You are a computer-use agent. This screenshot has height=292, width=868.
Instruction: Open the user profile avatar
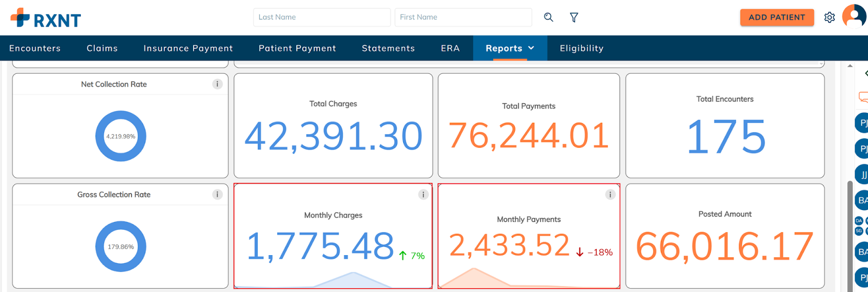tap(854, 16)
